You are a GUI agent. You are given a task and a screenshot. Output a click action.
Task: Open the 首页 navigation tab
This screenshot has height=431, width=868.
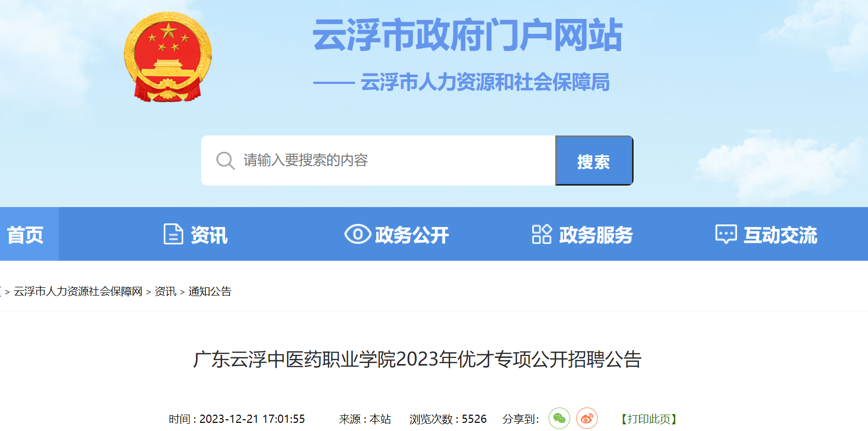[25, 235]
